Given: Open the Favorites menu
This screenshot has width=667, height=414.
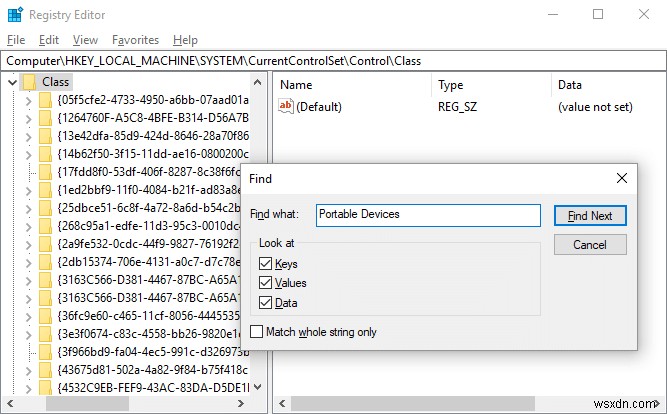Looking at the screenshot, I should point(135,40).
